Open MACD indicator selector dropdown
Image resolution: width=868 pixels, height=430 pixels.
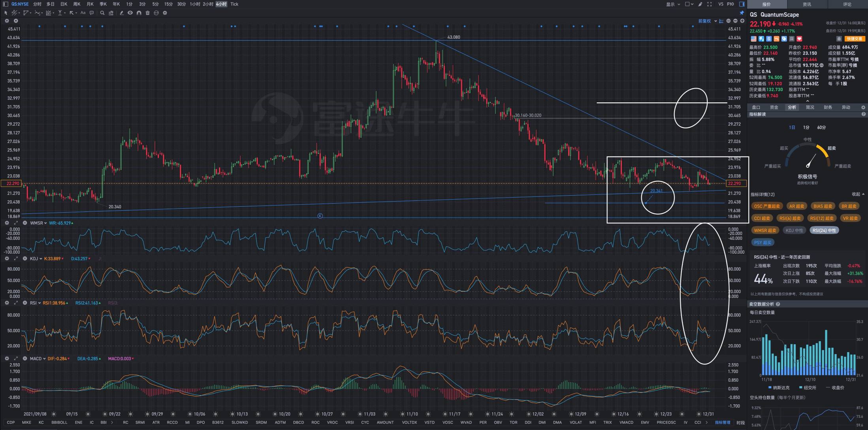(38, 358)
